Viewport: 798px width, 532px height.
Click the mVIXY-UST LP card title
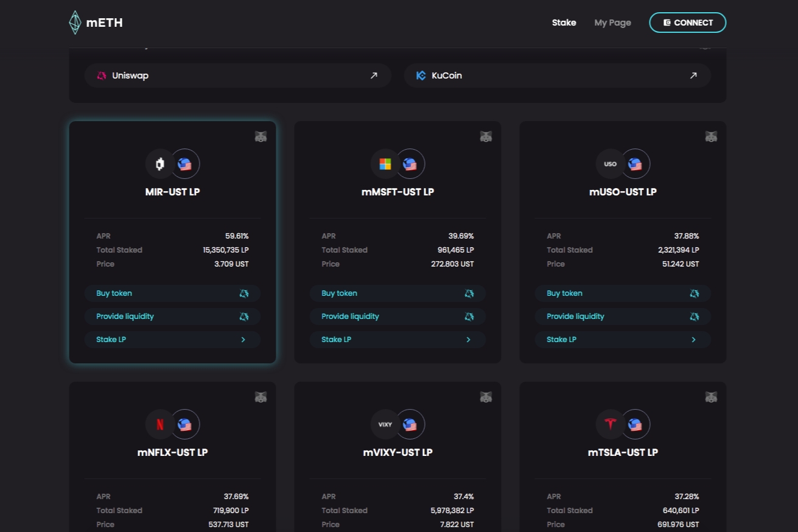pos(397,452)
